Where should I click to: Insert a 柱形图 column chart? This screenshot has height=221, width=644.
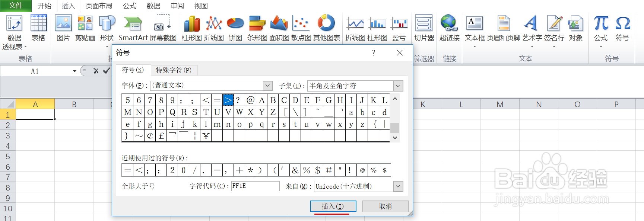(192, 28)
